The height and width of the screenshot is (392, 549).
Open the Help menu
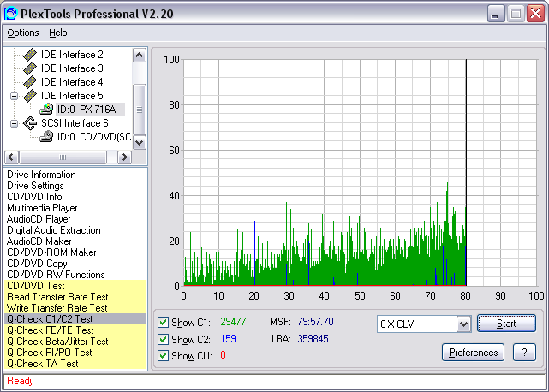(x=57, y=33)
